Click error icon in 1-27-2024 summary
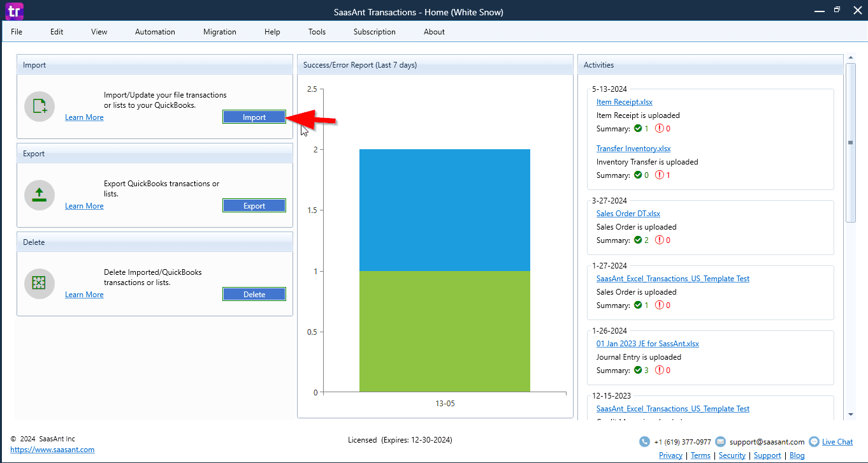Screen dimensions: 868x463 pyautogui.click(x=660, y=305)
